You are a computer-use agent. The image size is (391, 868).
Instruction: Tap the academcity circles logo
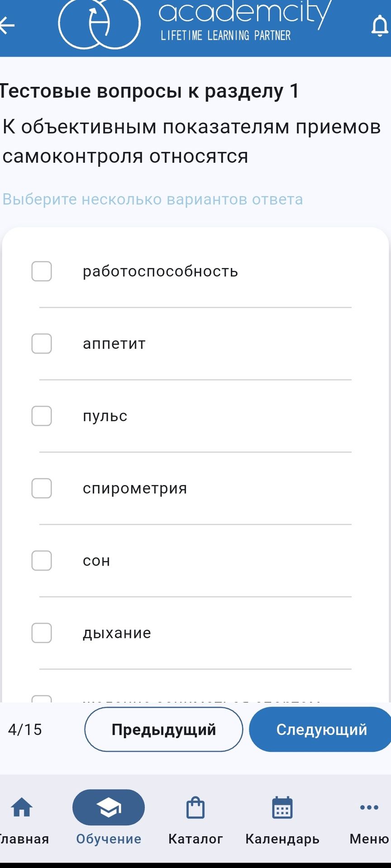click(99, 23)
